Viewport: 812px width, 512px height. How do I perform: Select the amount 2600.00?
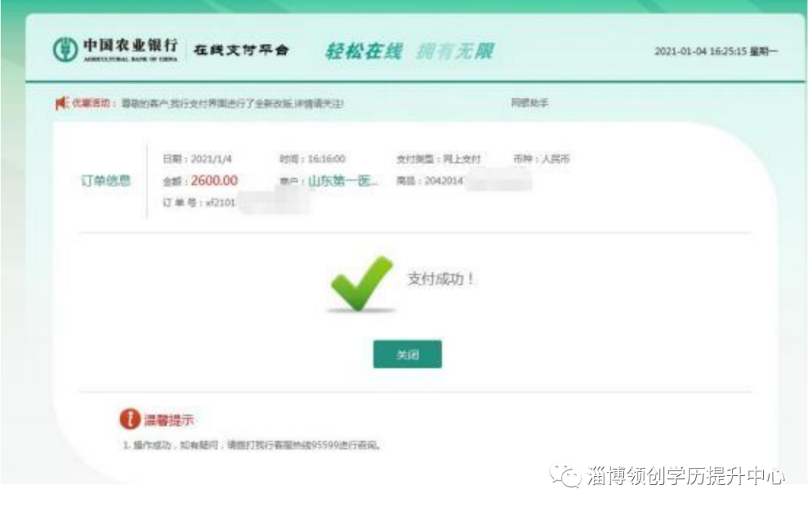point(214,180)
